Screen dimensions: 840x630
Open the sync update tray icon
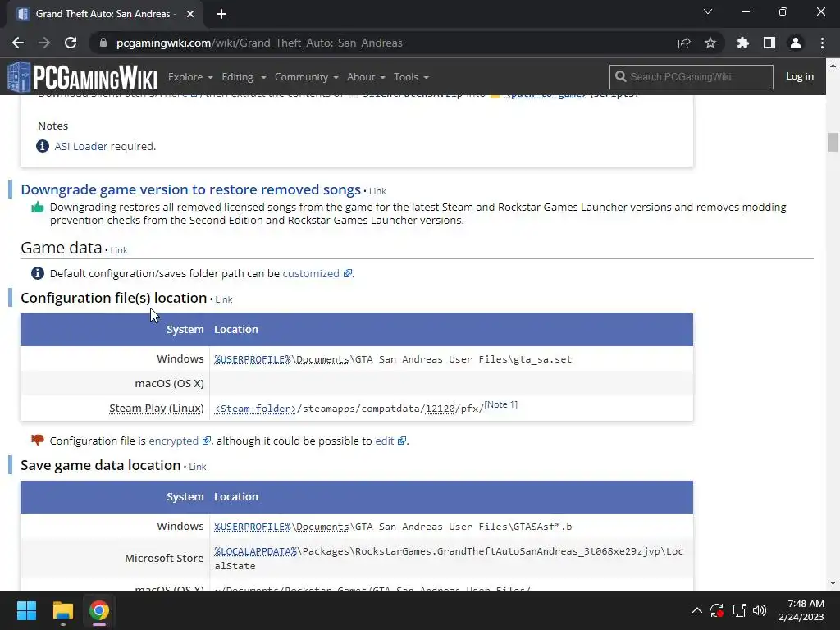pos(717,610)
